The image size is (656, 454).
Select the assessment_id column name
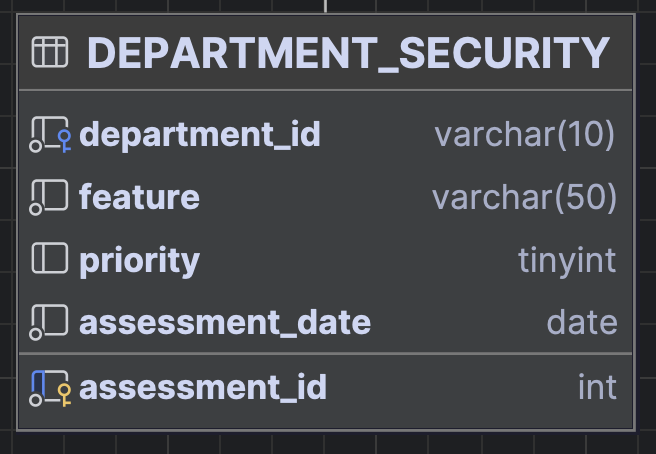point(203,387)
